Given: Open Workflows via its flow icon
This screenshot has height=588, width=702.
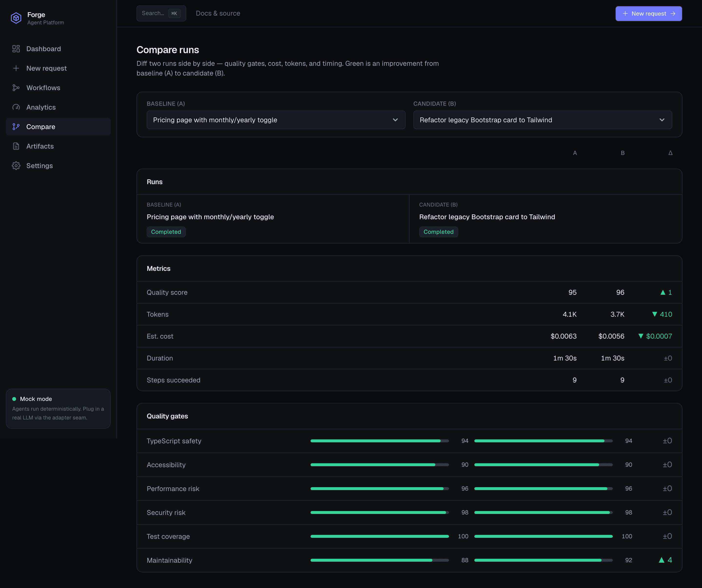Looking at the screenshot, I should (x=16, y=87).
